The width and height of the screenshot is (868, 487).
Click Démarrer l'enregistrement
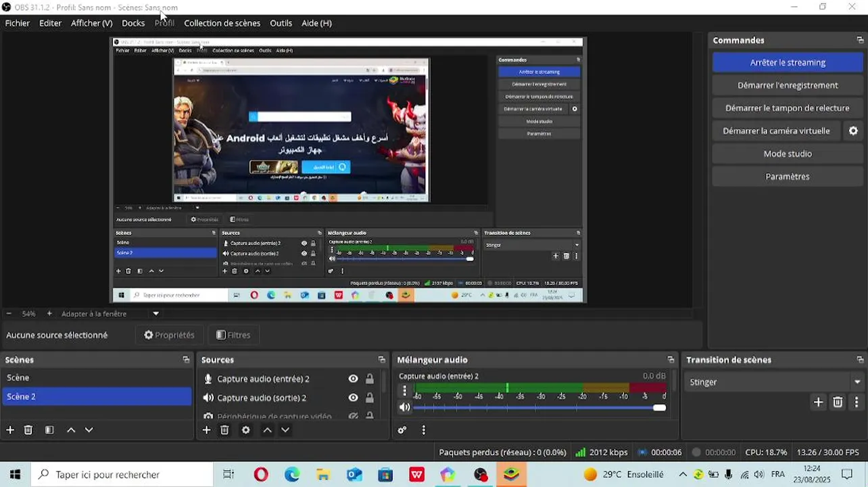(x=788, y=85)
